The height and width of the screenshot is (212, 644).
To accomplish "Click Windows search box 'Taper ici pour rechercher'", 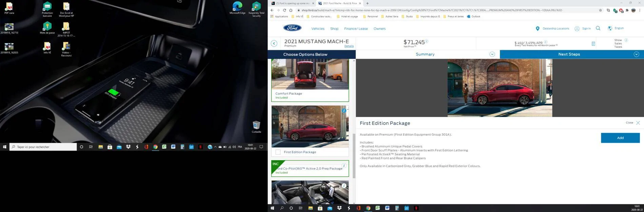I will pyautogui.click(x=43, y=147).
